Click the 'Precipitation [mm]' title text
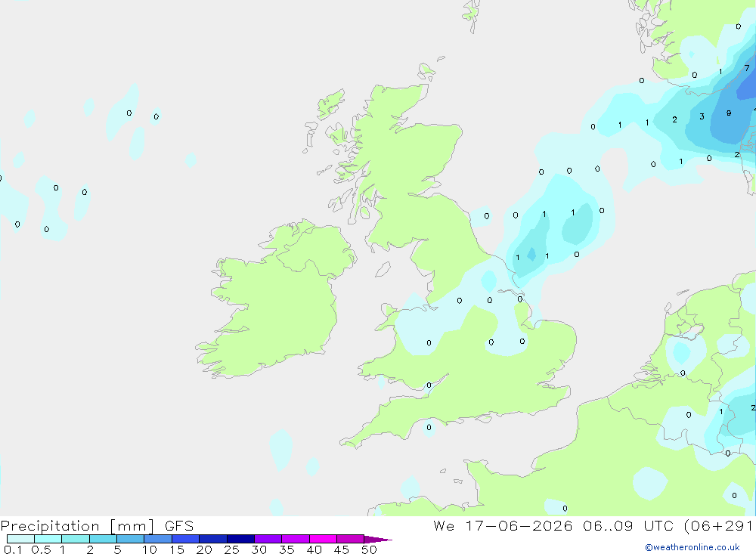The width and height of the screenshot is (756, 554). pyautogui.click(x=77, y=526)
